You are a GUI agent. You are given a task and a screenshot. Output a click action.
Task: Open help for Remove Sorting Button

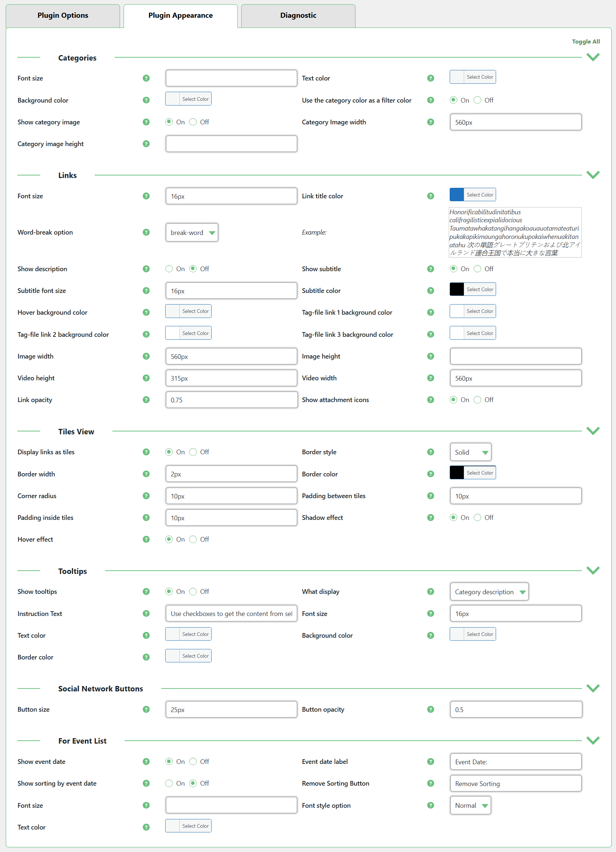click(430, 783)
